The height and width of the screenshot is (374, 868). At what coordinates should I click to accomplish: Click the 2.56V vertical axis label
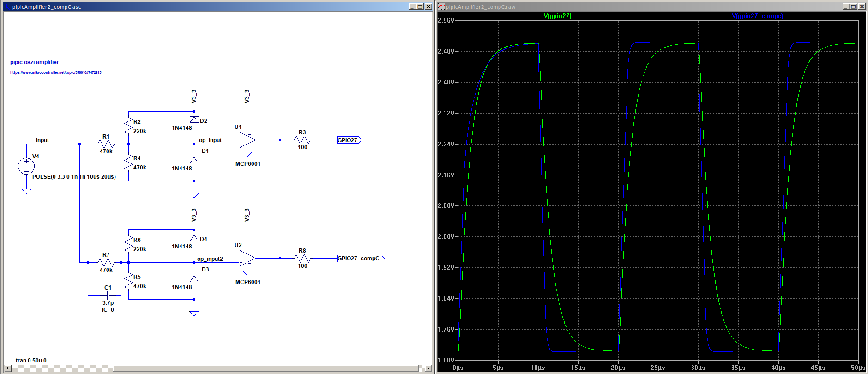tap(446, 20)
